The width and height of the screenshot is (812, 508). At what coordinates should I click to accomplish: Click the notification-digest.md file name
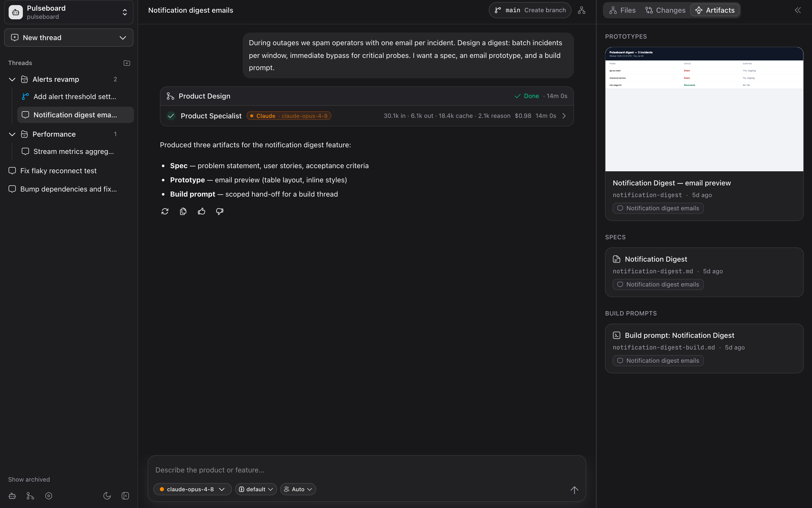point(653,271)
